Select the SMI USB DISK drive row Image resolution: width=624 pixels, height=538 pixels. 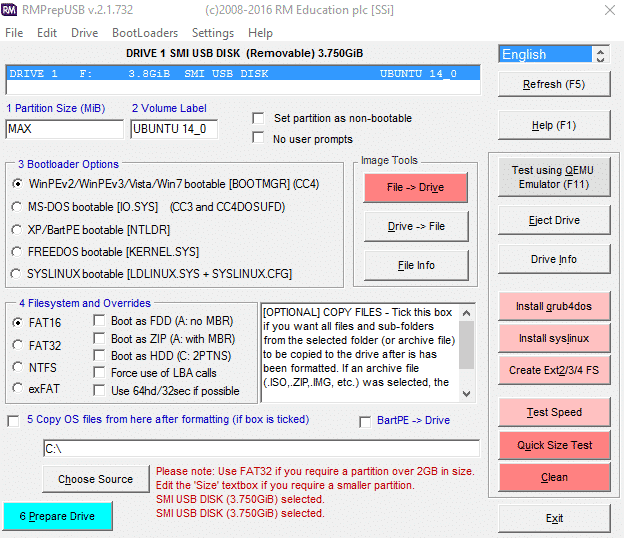point(243,74)
